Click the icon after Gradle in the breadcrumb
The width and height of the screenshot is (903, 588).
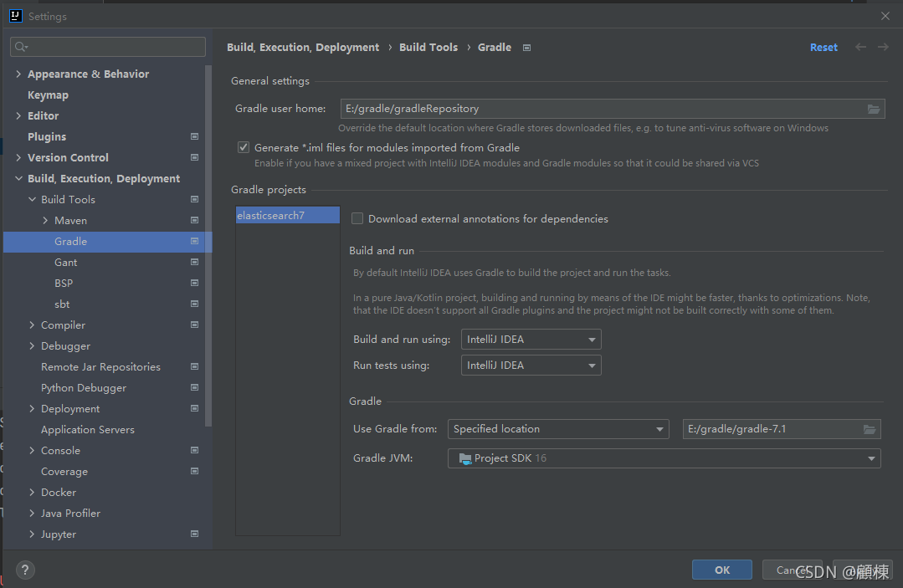[526, 48]
